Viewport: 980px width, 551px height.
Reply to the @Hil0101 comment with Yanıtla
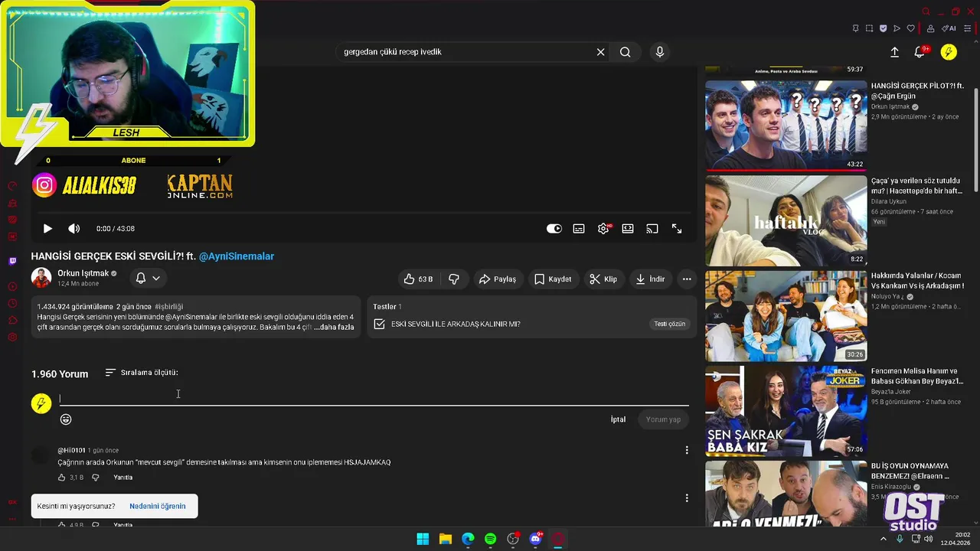tap(122, 478)
